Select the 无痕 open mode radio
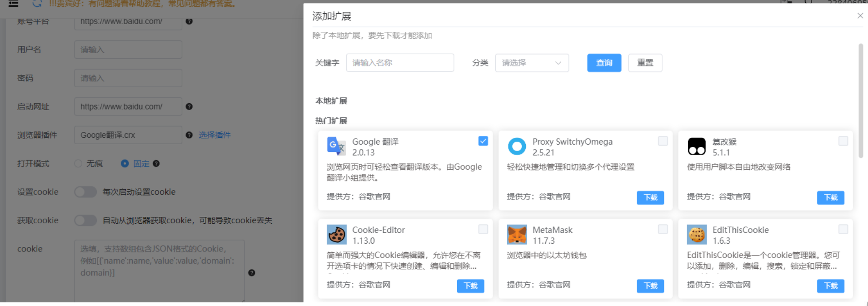Screen dimensions: 868x306 pos(78,163)
